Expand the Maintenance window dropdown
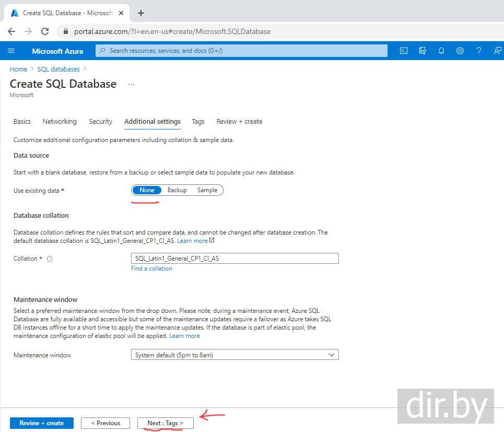 [235, 355]
